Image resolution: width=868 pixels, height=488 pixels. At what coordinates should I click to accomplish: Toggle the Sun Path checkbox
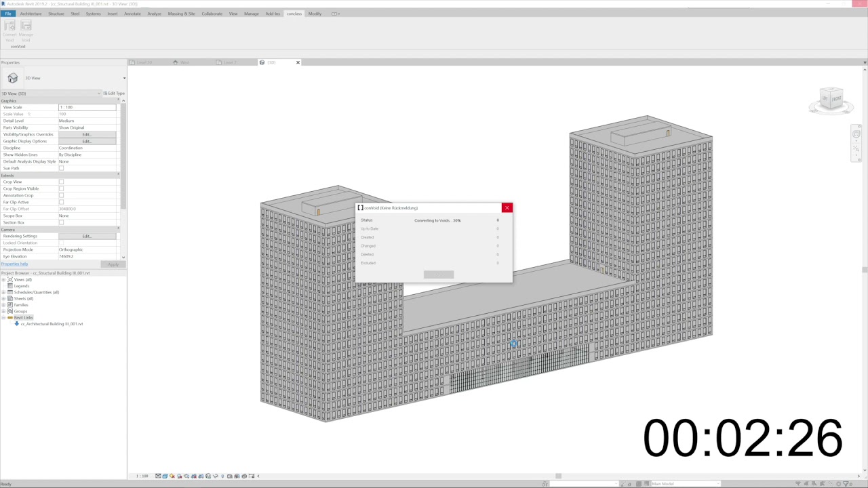point(61,168)
